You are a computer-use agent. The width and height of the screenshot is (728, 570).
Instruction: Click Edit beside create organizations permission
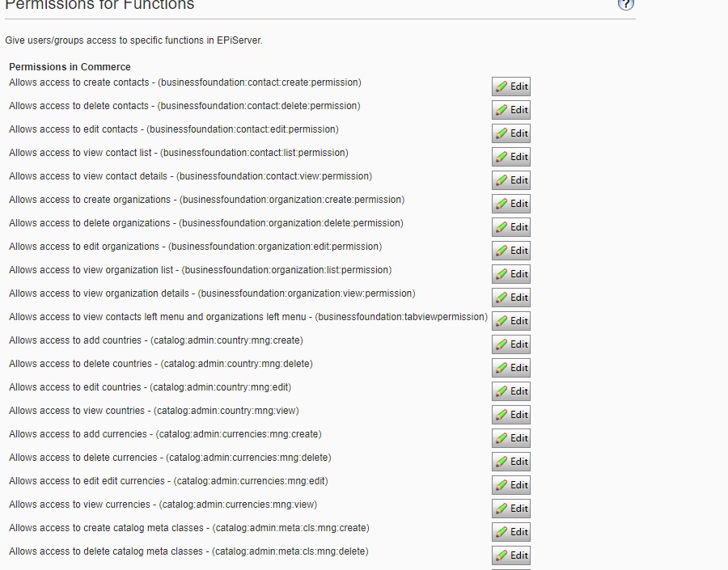pyautogui.click(x=511, y=204)
